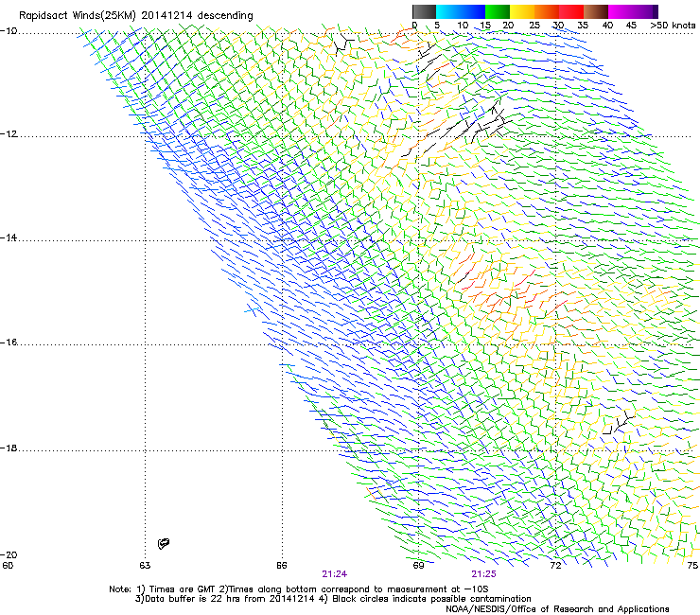Click the brown 35-40 knots color band
The image size is (700, 615).
coord(596,11)
